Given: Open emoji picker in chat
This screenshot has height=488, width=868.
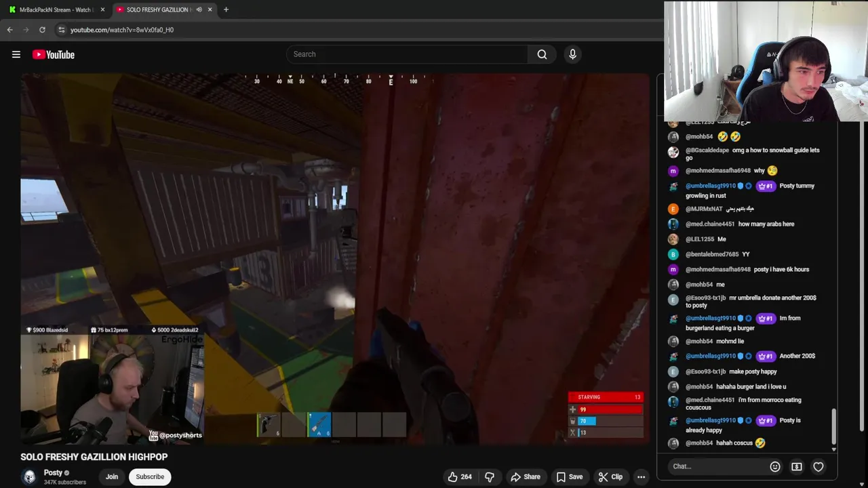Looking at the screenshot, I should pos(775,466).
